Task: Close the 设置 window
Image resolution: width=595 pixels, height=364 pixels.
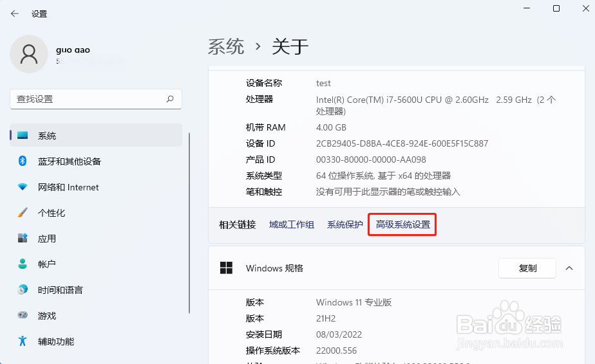Action: 585,8
